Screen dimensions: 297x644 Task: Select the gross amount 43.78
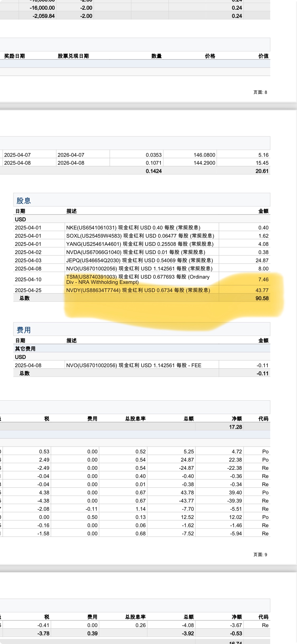(187, 493)
